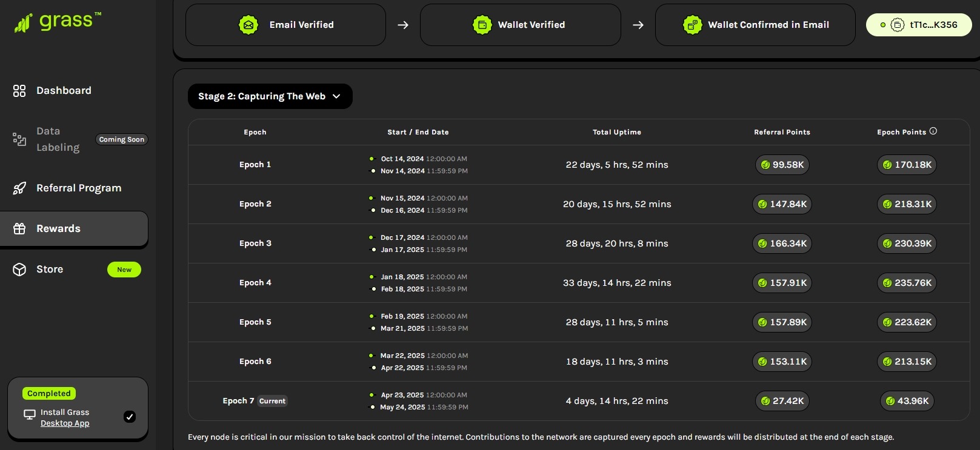This screenshot has width=980, height=450.
Task: Toggle the Install Grass Desktop App checkmark
Action: 130,417
